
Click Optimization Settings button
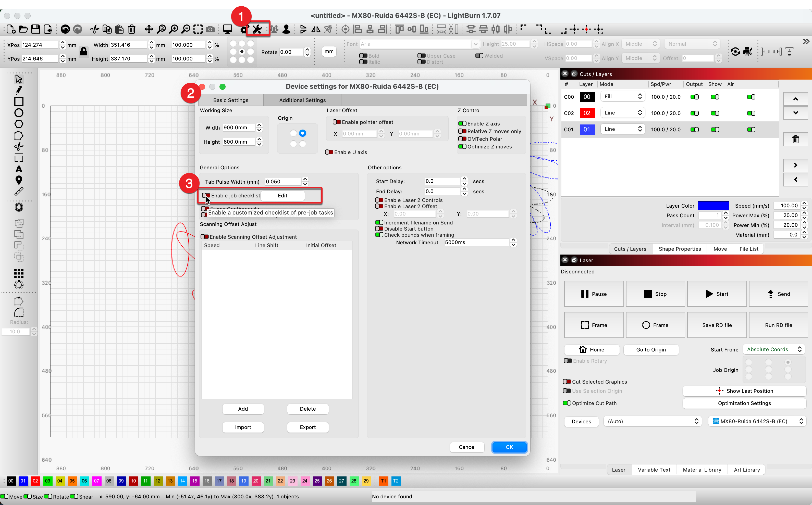pos(744,403)
